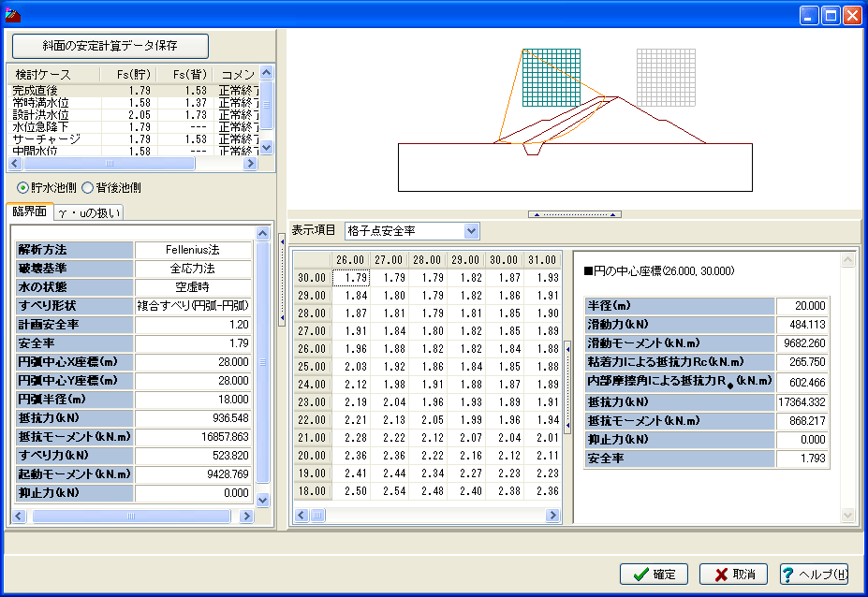Click the case list horizontal scrollbar thumb

click(110, 163)
